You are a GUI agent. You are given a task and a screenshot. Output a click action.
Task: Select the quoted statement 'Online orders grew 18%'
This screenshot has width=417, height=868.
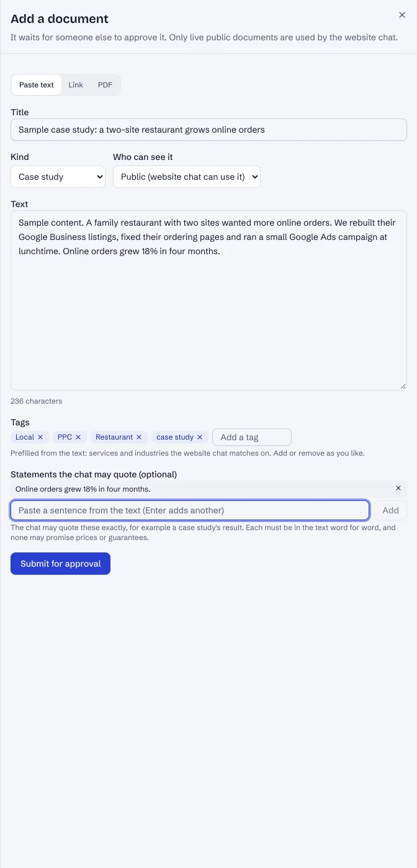(x=83, y=489)
